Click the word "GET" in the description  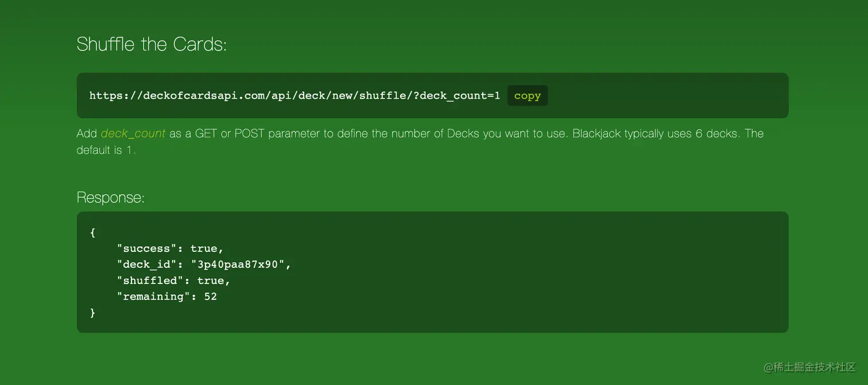pos(206,134)
